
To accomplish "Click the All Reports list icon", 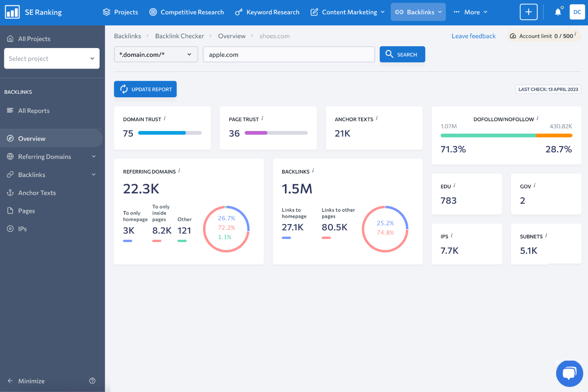I will (10, 110).
